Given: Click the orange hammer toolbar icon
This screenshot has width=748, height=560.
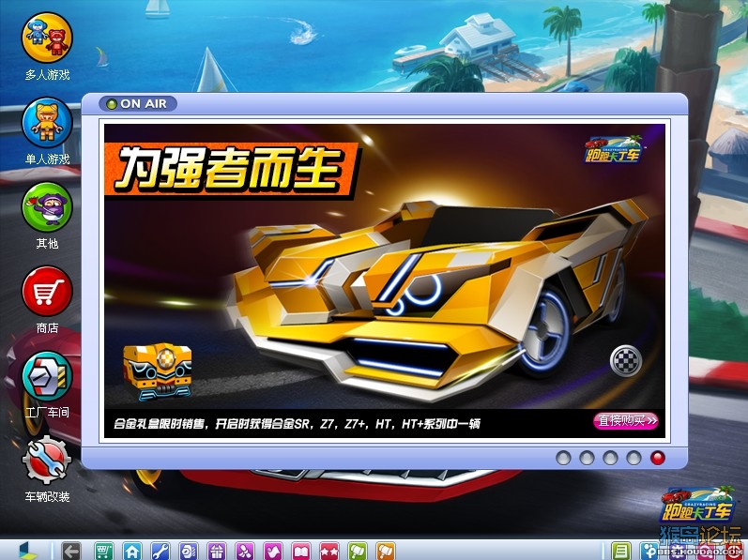Looking at the screenshot, I should 386,552.
